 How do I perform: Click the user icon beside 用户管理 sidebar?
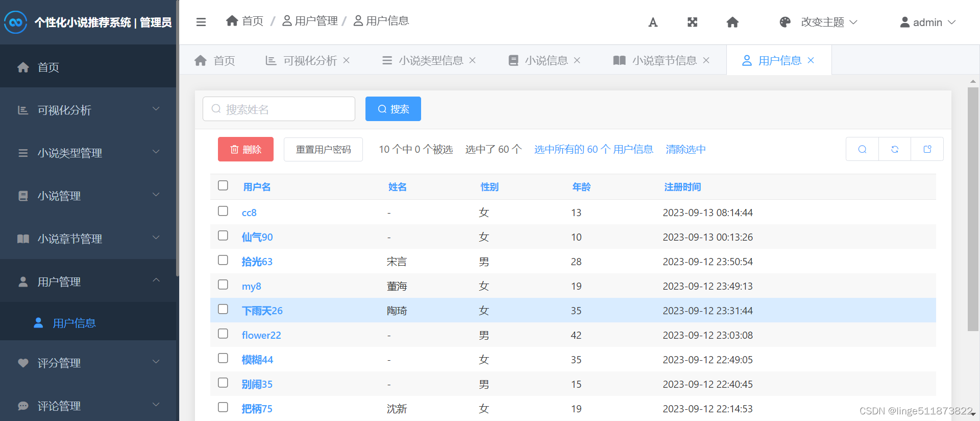[x=23, y=282]
